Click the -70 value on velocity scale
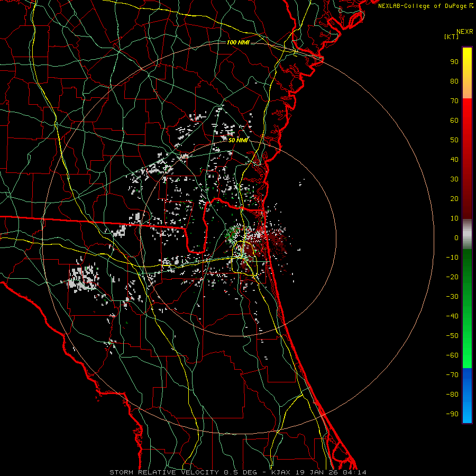Image resolution: width=476 pixels, height=476 pixels. [452, 375]
